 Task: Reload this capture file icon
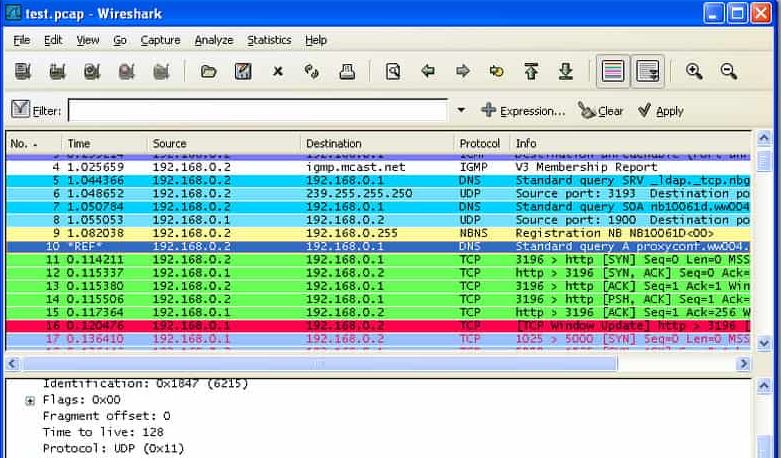coord(312,72)
